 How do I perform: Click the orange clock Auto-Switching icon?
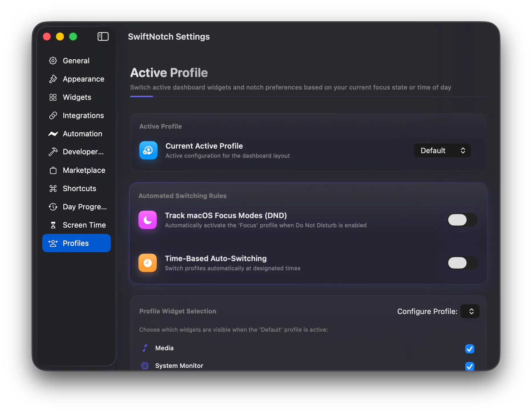(x=148, y=263)
